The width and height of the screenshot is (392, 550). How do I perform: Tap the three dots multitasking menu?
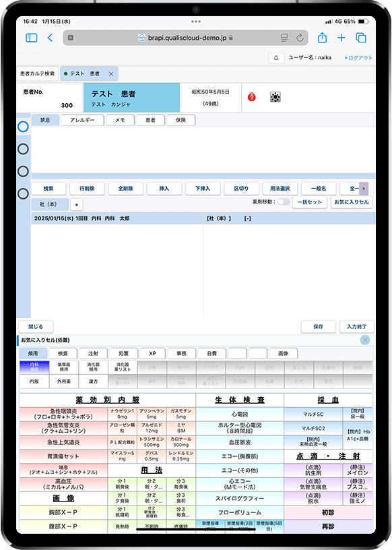point(196,22)
